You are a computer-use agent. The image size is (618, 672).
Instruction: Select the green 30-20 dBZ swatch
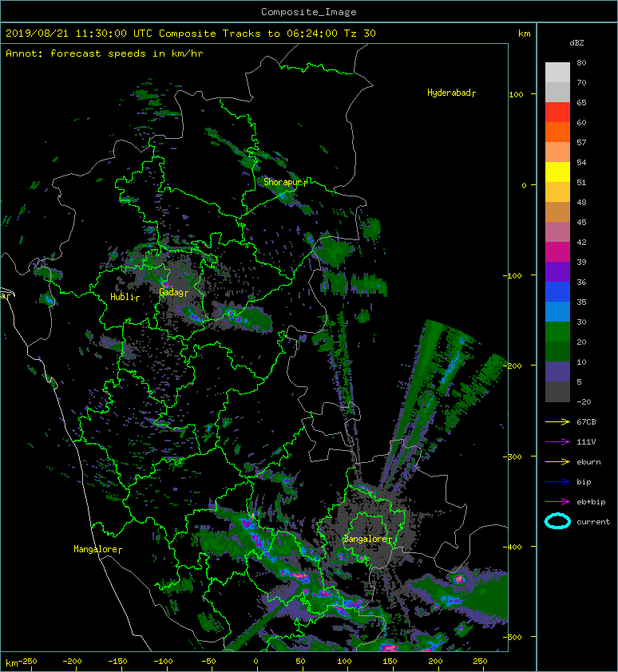(557, 331)
